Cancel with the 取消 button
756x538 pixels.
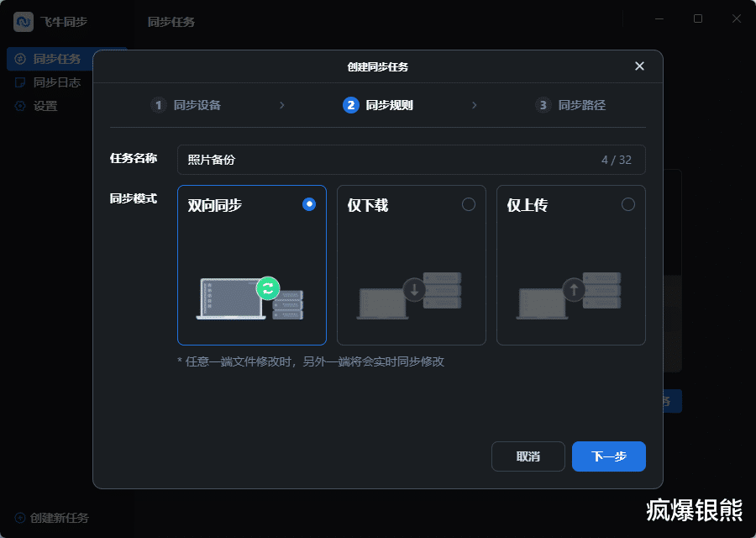pyautogui.click(x=528, y=456)
